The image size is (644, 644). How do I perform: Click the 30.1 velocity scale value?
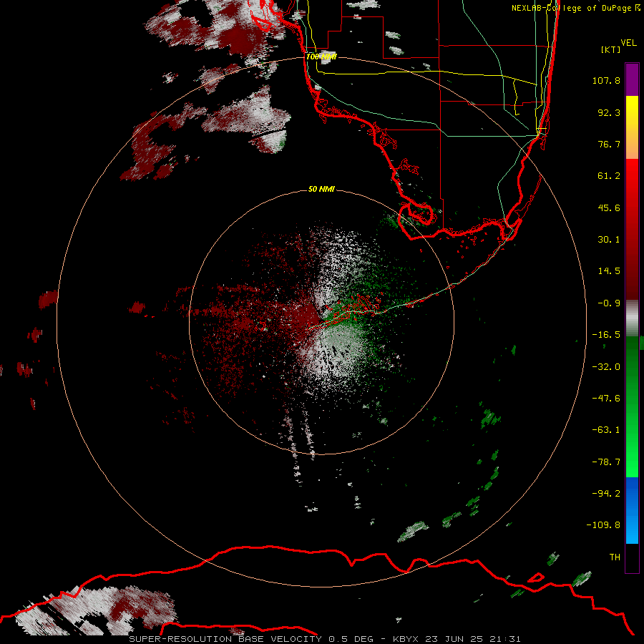(609, 240)
